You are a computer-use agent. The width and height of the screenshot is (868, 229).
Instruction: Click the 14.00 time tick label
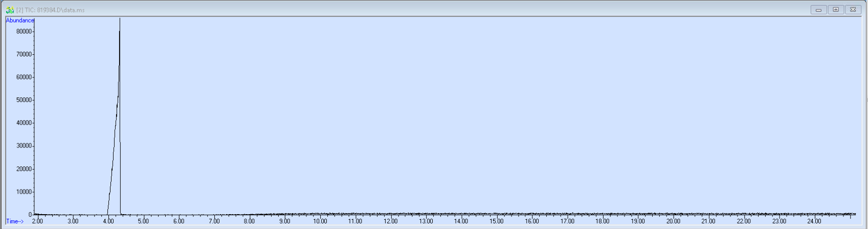click(x=461, y=221)
